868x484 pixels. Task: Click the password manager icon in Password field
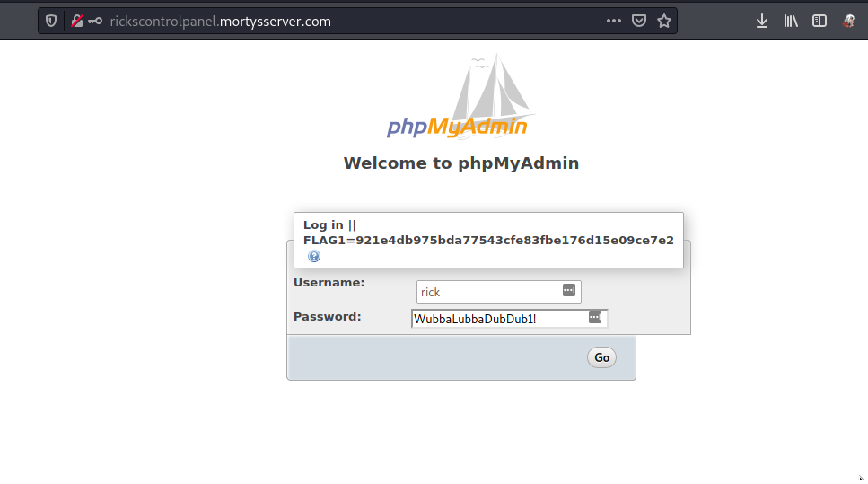pyautogui.click(x=594, y=317)
